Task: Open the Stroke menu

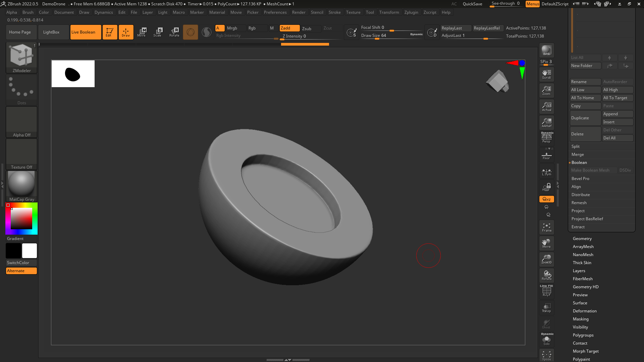Action: point(334,12)
